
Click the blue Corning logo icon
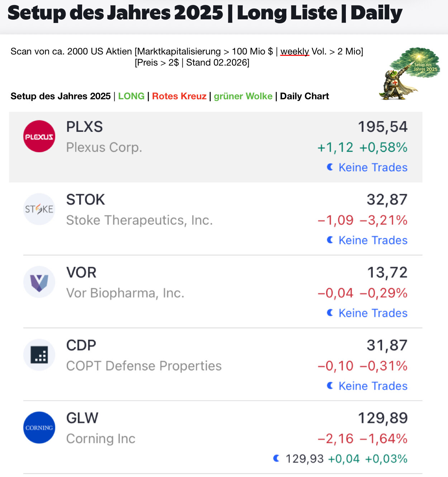click(x=39, y=427)
